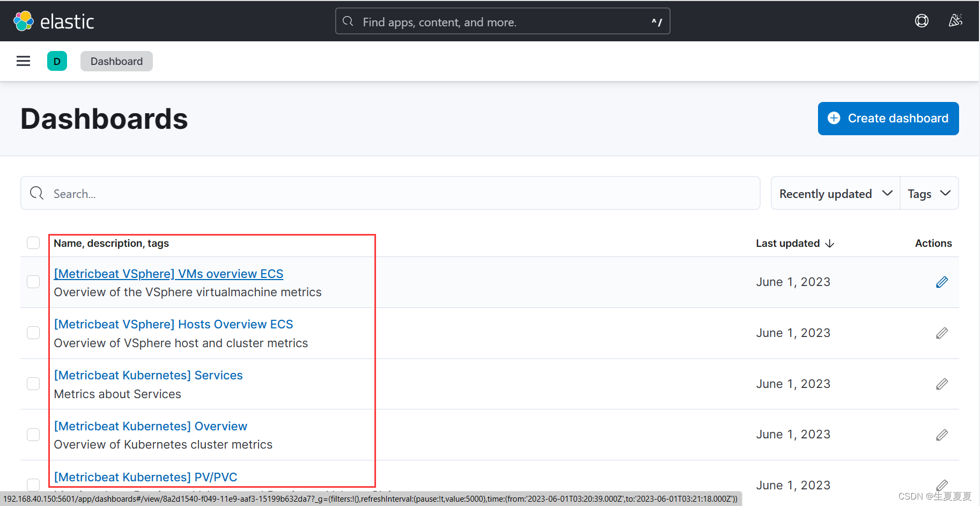Screen dimensions: 980x506
Task: Click text Overview of the VSphere virtualmachine metrics
Action: coord(188,292)
